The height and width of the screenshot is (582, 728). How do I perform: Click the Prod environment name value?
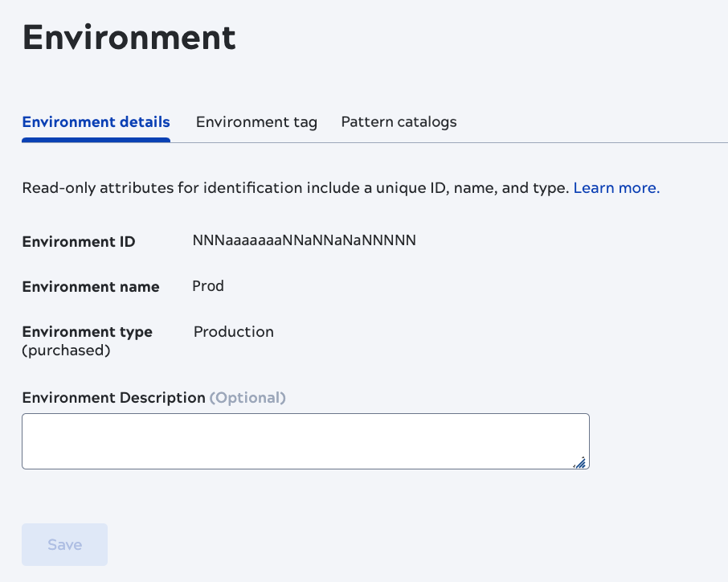208,286
